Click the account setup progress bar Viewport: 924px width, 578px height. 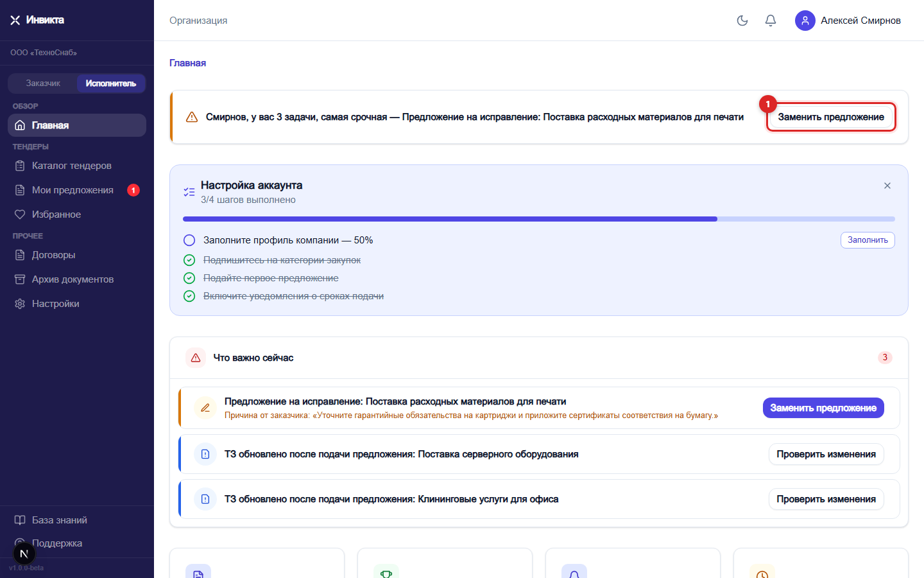pyautogui.click(x=539, y=219)
